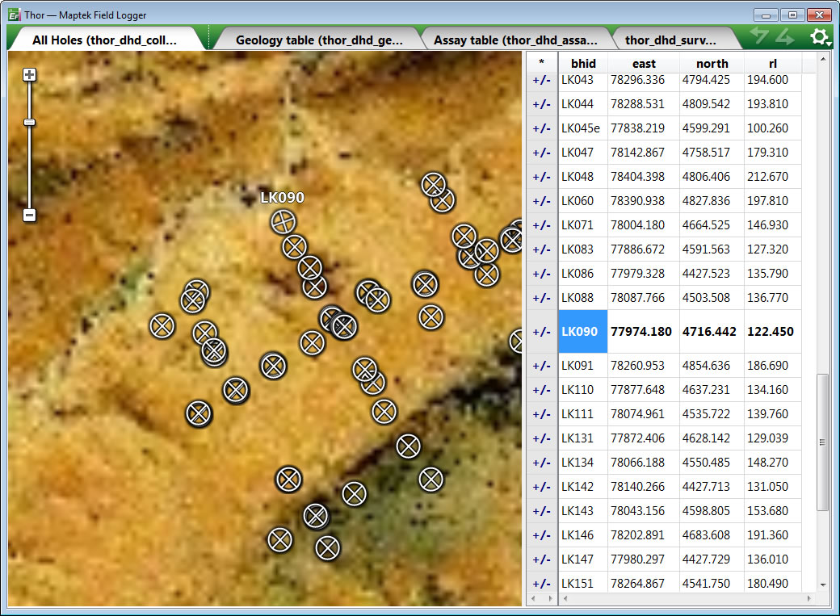The height and width of the screenshot is (616, 840).
Task: Open the settings gear menu
Action: point(819,37)
